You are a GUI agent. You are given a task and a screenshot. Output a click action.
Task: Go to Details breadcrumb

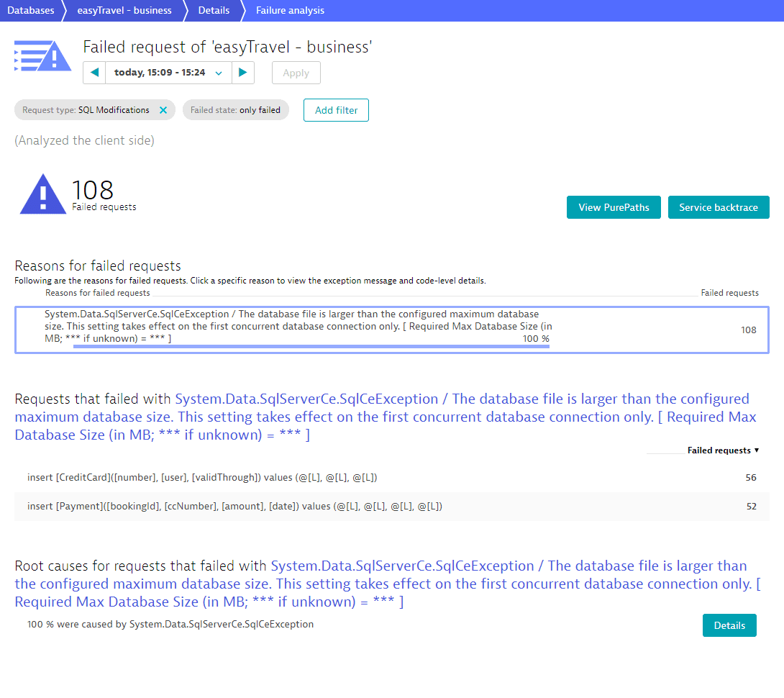coord(214,11)
